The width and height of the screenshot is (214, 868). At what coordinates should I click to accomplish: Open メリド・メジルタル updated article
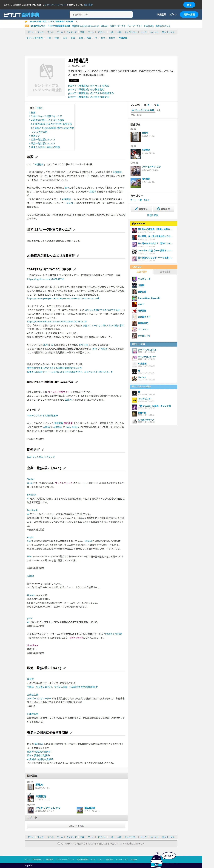147,350
